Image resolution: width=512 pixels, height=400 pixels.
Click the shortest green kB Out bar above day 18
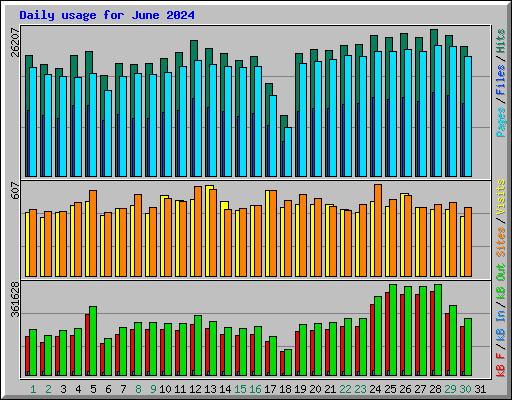[288, 363]
